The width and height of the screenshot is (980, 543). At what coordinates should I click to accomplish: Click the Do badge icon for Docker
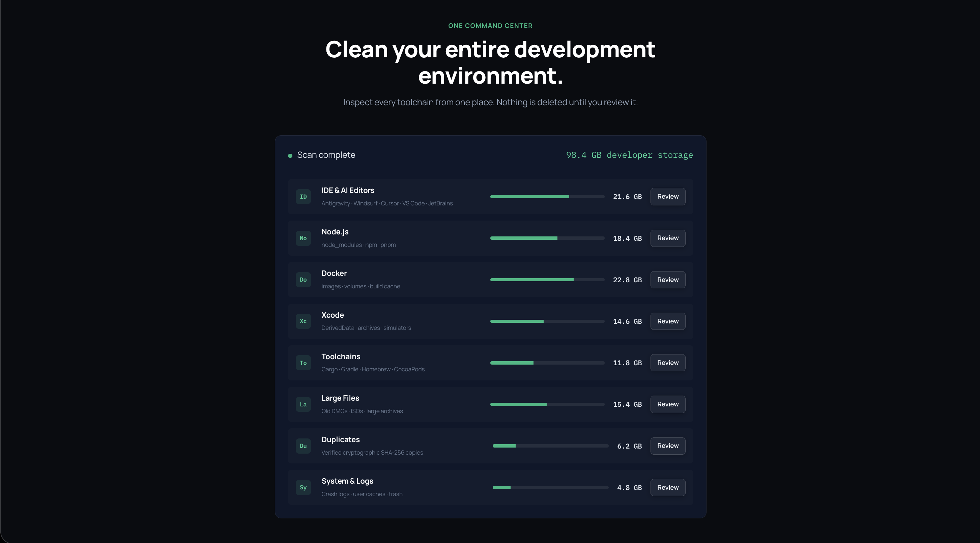[303, 280]
